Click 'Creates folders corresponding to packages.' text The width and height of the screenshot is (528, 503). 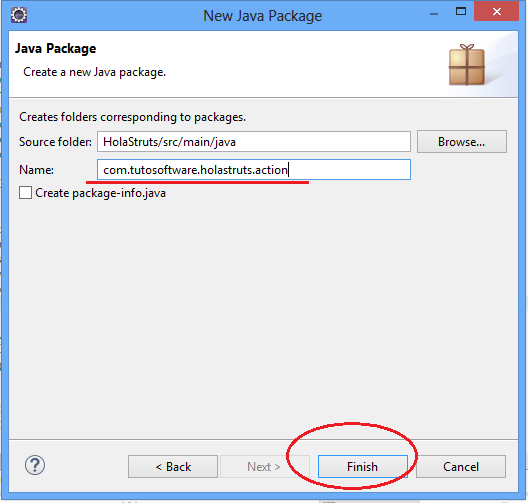pos(133,117)
